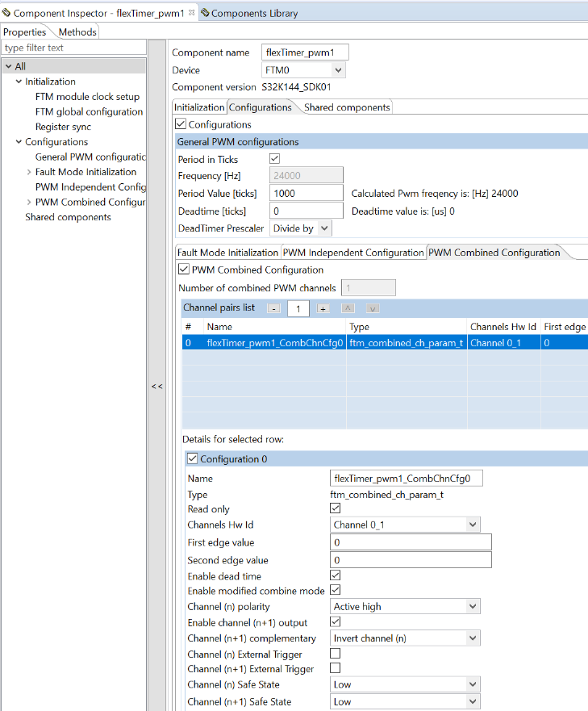The width and height of the screenshot is (588, 711).
Task: Collapse the Initialization tree node
Action: (19, 82)
